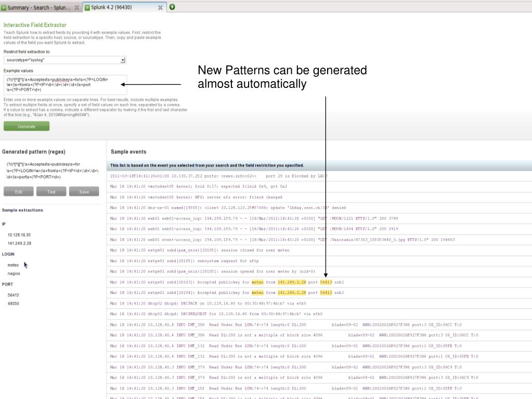Click dns-sx-01 named[19505] event row
Viewport: 532px width, 399px height.
click(x=319, y=208)
